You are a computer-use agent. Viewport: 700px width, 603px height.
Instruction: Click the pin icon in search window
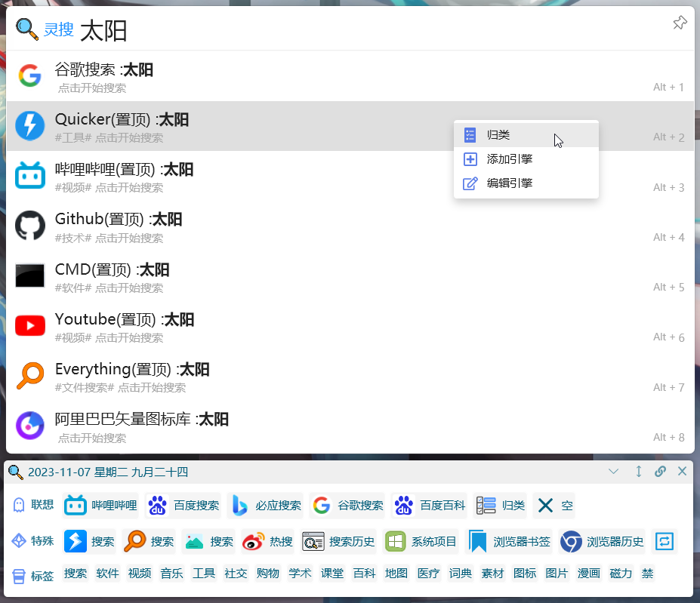tap(680, 23)
